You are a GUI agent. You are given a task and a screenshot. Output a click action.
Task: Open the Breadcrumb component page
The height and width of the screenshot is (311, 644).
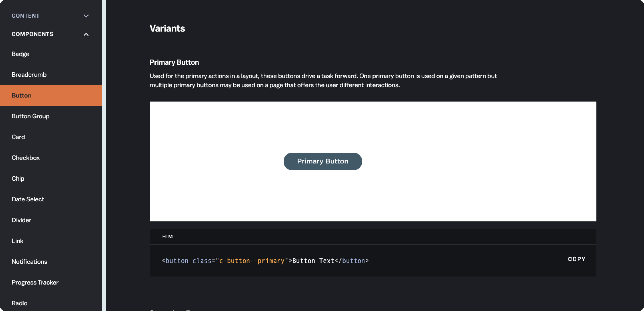click(x=29, y=75)
